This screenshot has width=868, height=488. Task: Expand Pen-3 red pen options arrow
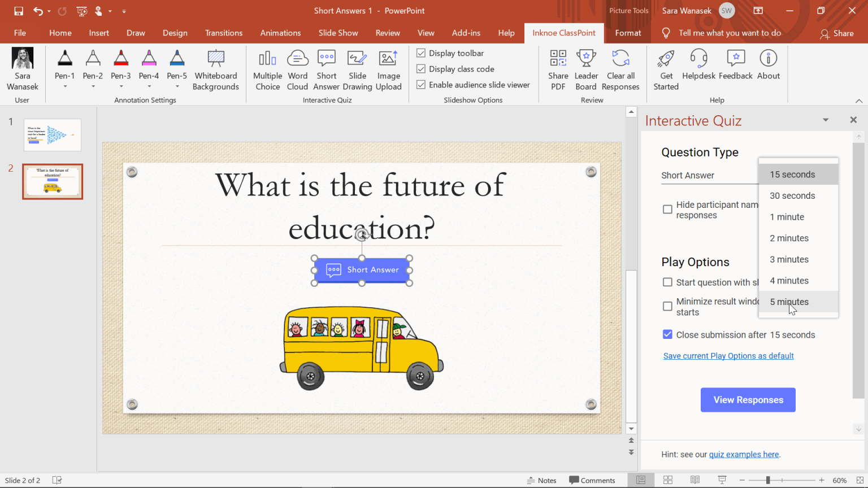point(121,86)
